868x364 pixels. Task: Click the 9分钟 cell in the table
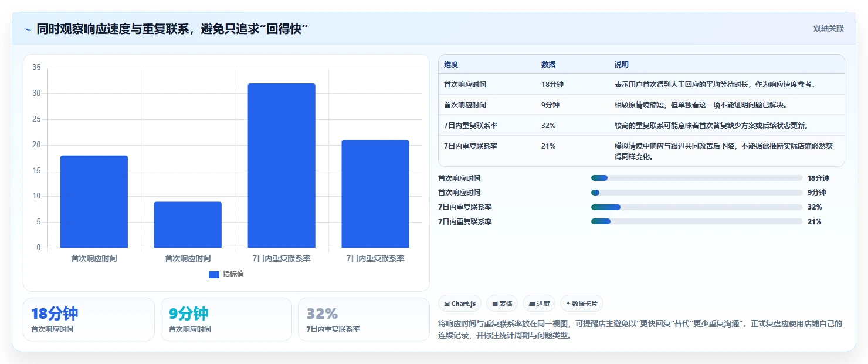tap(550, 105)
